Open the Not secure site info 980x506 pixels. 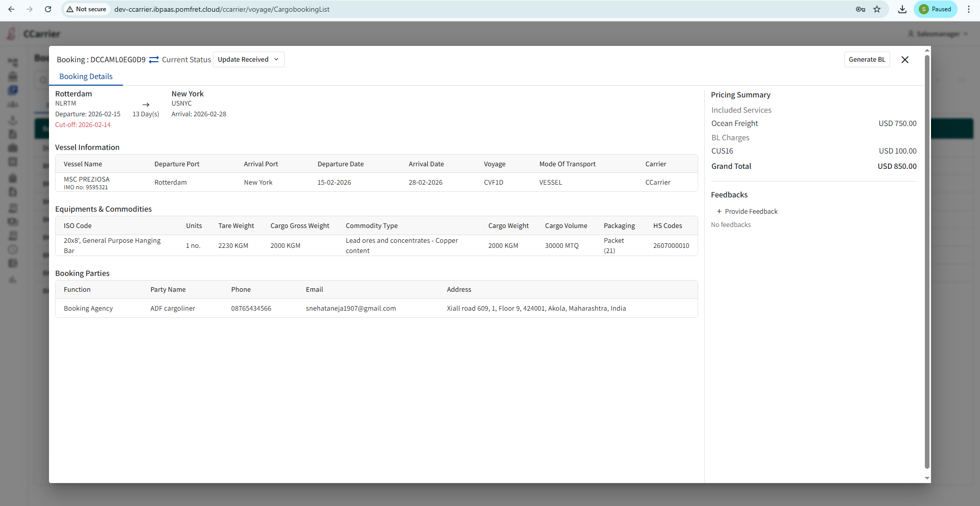(x=86, y=9)
